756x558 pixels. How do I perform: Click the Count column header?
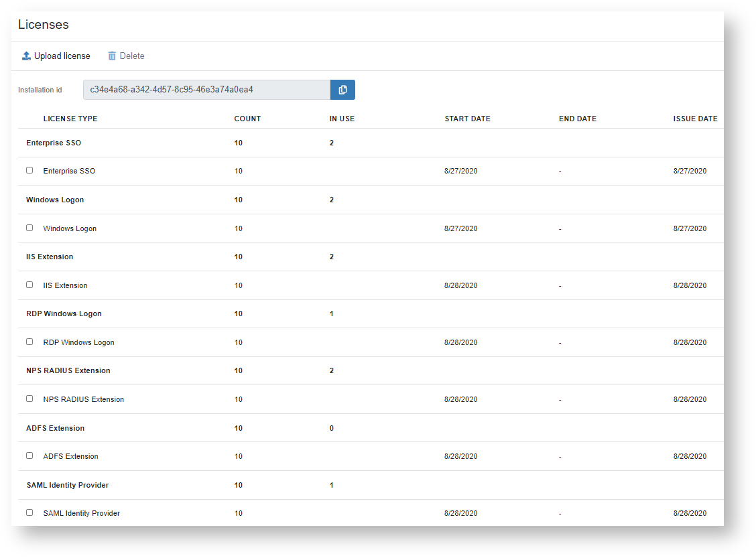click(247, 119)
